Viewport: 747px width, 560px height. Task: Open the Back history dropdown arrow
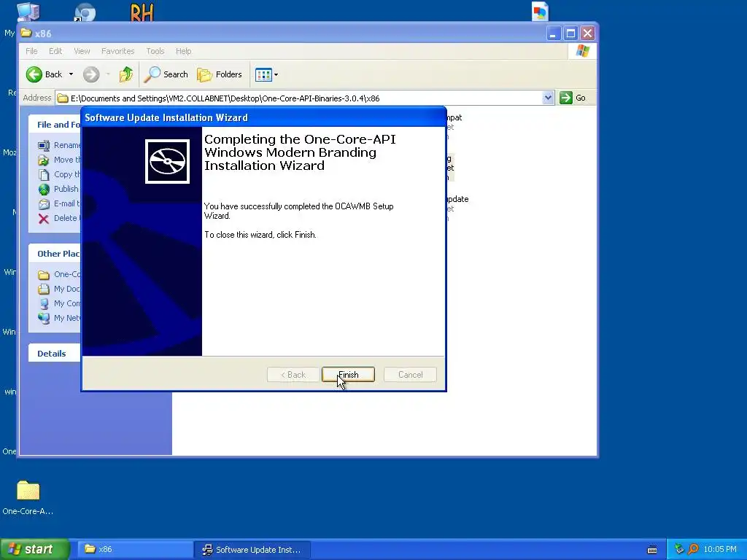pos(71,74)
